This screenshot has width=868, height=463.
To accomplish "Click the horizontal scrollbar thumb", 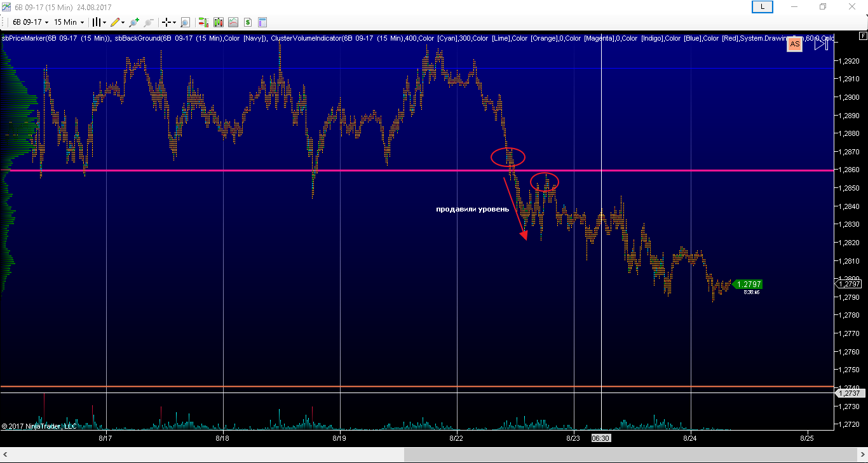I will pos(630,455).
